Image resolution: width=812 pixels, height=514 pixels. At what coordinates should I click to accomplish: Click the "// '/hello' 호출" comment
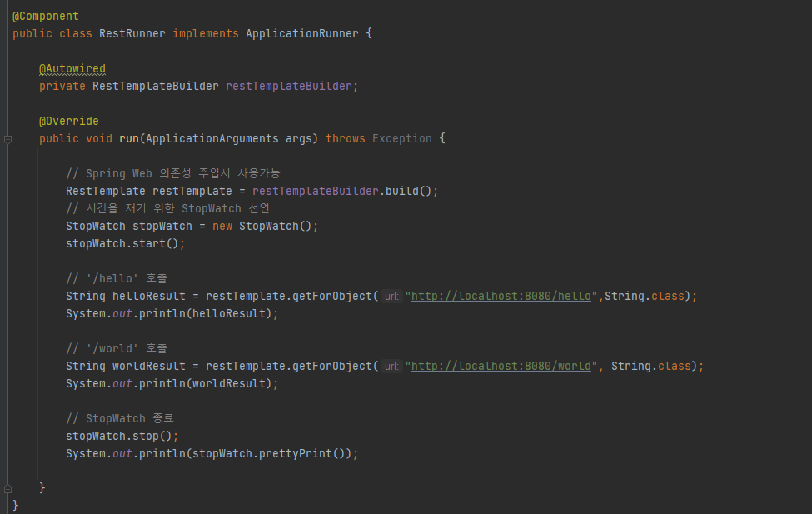(x=117, y=279)
